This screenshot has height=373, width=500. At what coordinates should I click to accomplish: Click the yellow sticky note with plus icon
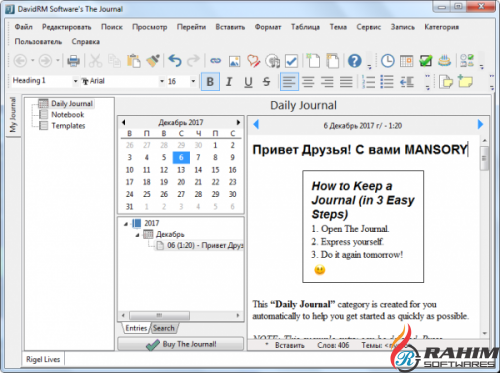(x=465, y=81)
